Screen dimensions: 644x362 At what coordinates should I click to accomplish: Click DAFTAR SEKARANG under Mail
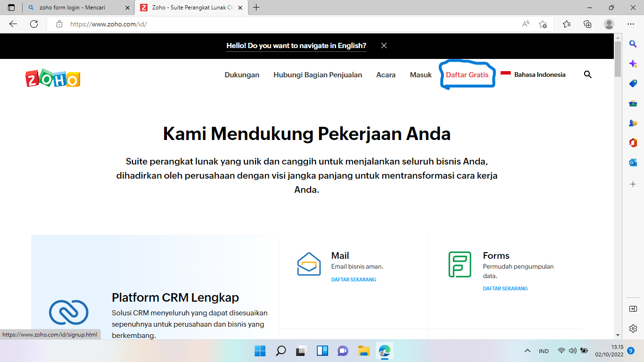point(354,280)
